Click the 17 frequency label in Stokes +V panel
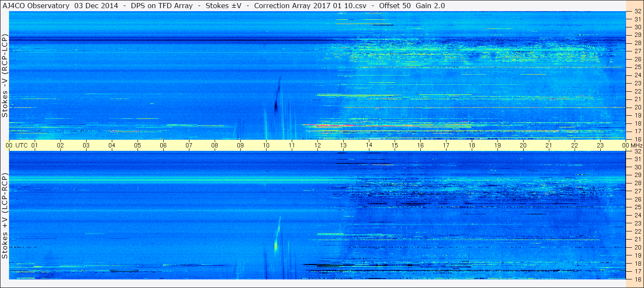Image resolution: width=644 pixels, height=288 pixels. tap(637, 271)
